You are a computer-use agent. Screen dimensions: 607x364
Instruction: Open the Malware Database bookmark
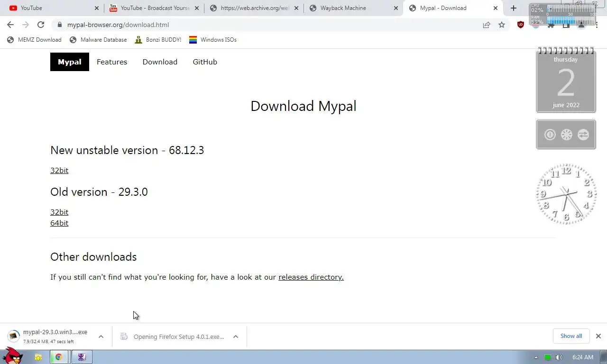[x=98, y=40]
